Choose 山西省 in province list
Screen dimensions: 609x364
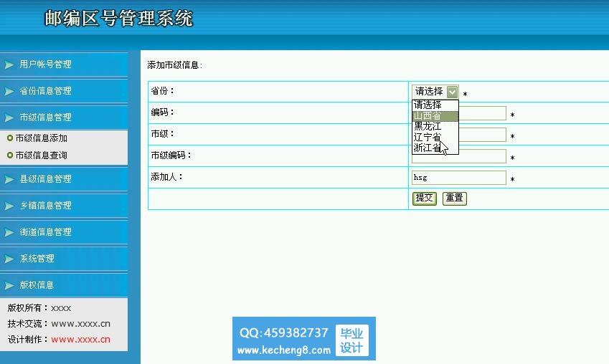(x=435, y=115)
